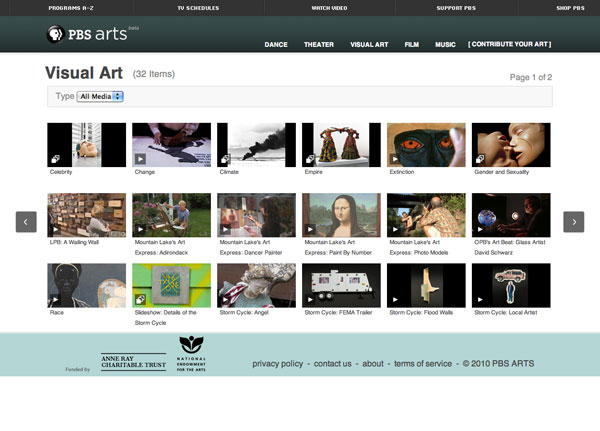This screenshot has width=600, height=431.
Task: Click the PBS Arts logo
Action: 95,35
